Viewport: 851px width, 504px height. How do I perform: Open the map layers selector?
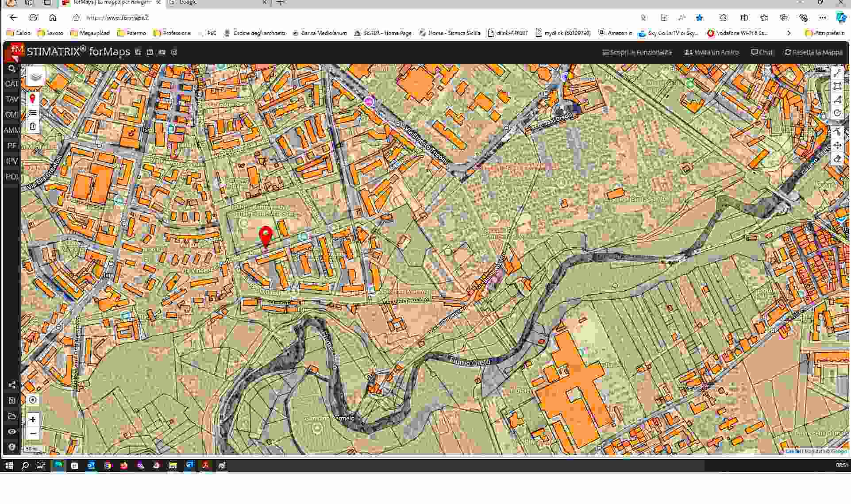click(36, 77)
